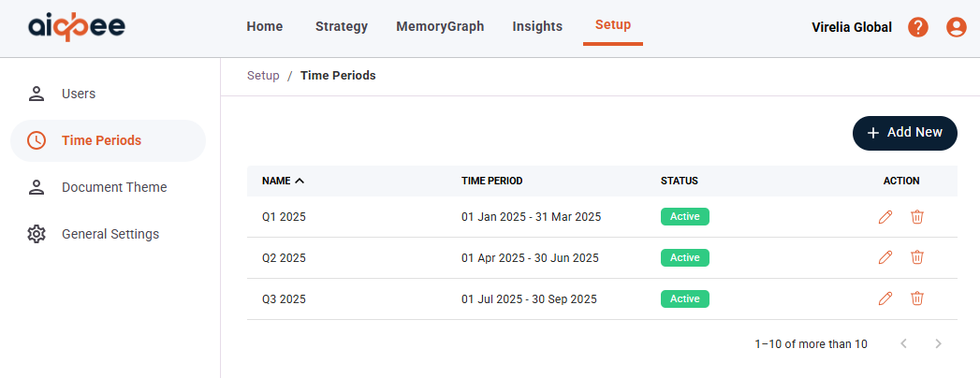Remove the Q3 2025 row
Viewport: 980px width, 378px height.
[x=917, y=298]
